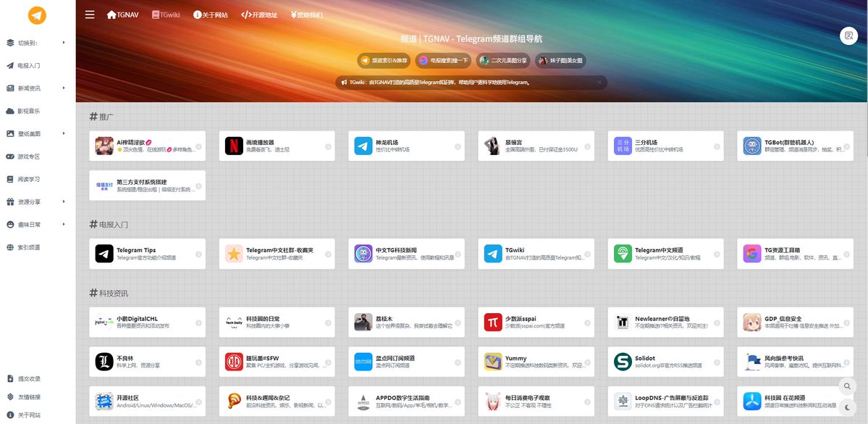Open the 瞳玩菌#SFW card icon
The image size is (868, 424).
[234, 362]
